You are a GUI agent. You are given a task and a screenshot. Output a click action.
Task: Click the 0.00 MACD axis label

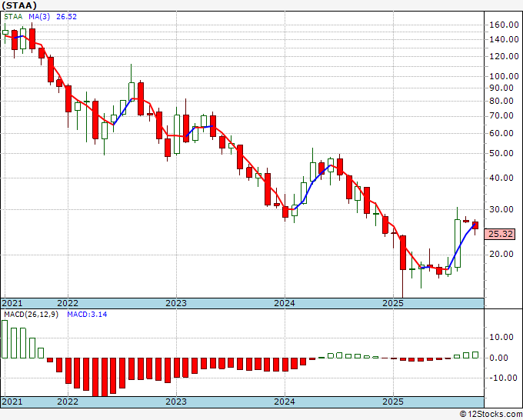pyautogui.click(x=498, y=358)
